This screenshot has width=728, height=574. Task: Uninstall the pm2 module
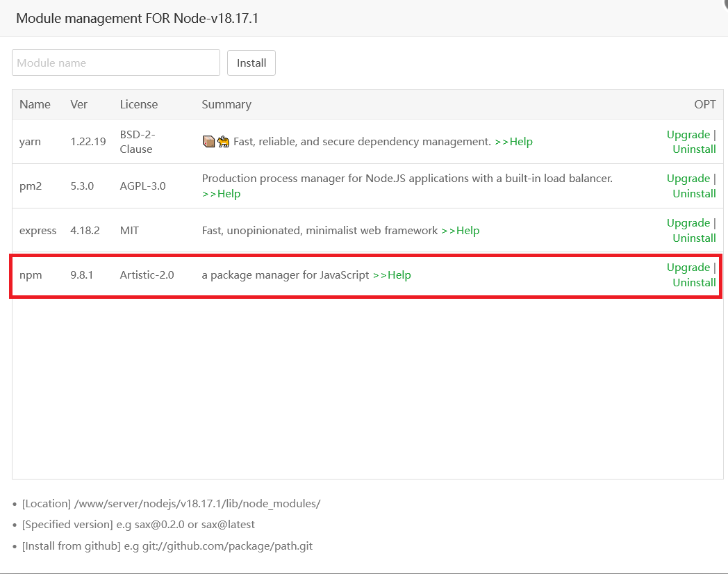coord(694,194)
